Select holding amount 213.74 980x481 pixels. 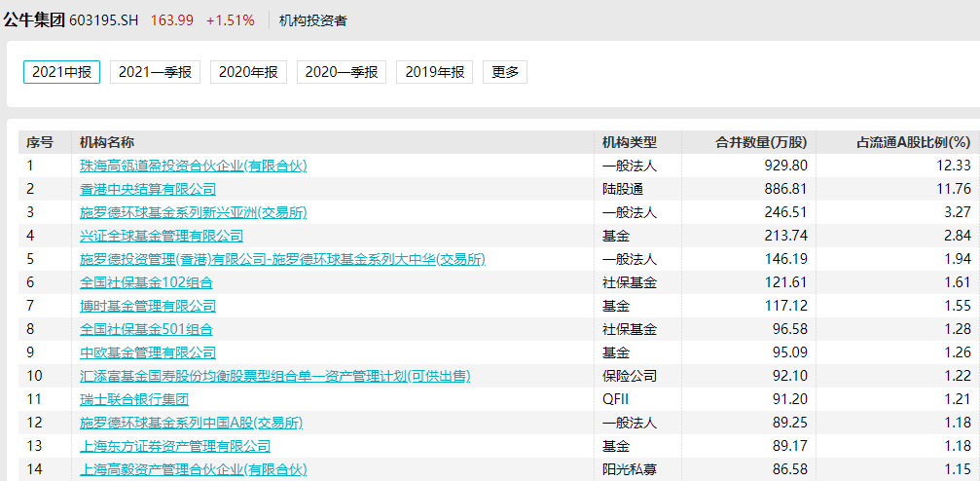(786, 236)
